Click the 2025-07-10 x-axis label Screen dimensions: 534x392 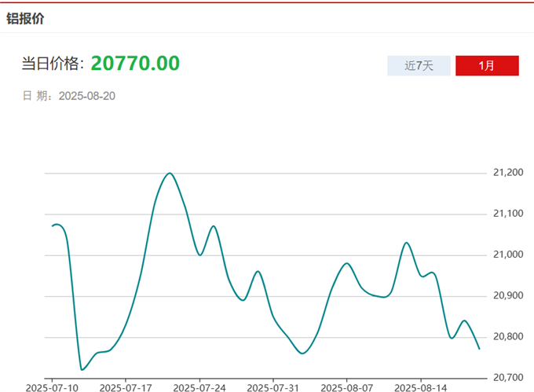(52, 387)
